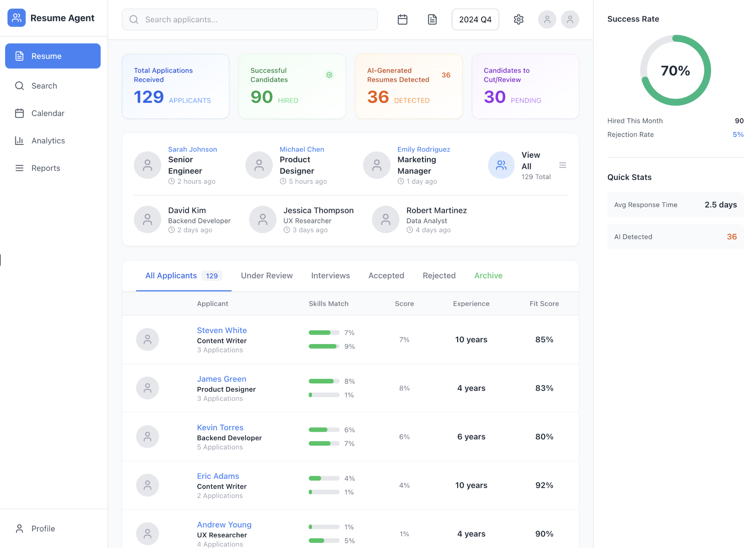Open Kevin Torres's applicant record
The image size is (756, 548).
[220, 427]
